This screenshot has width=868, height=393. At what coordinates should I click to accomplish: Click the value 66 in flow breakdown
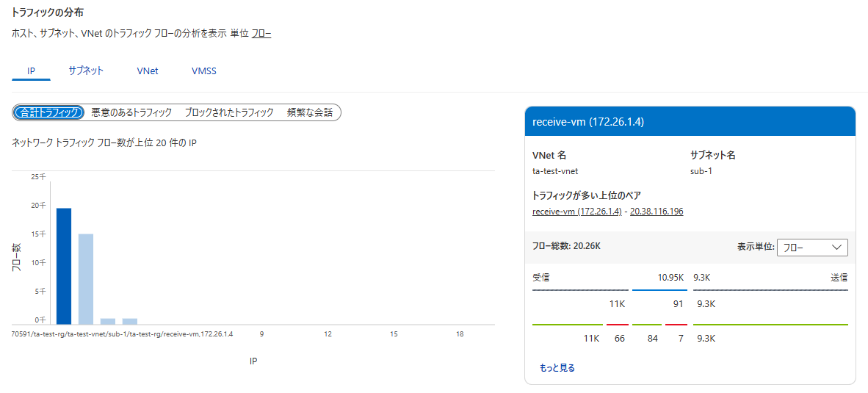tap(620, 338)
